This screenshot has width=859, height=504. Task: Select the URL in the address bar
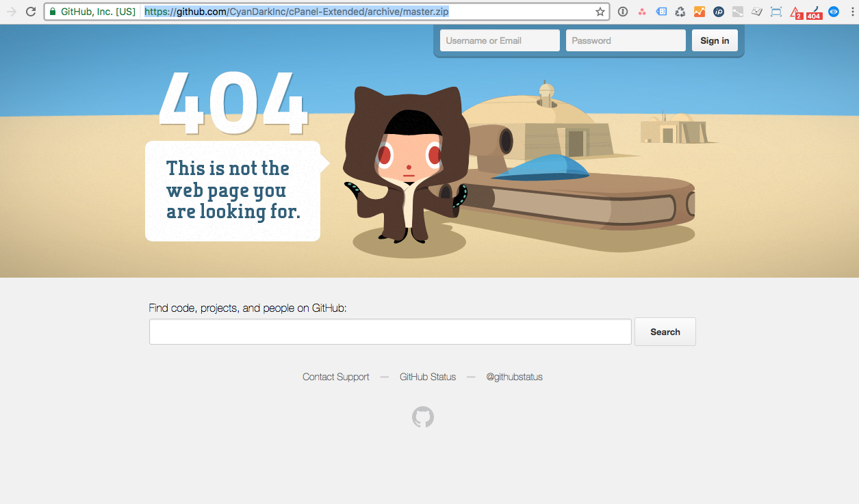click(296, 12)
